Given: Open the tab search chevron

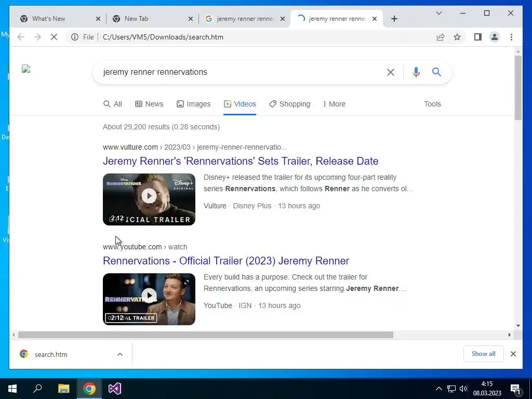Looking at the screenshot, I should (x=438, y=13).
